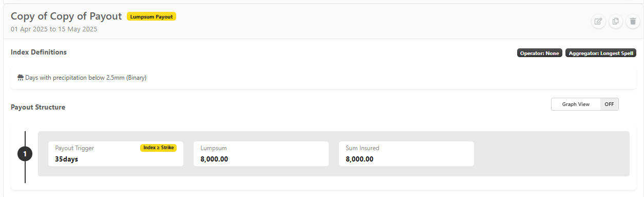Click the Copy of Copy of Payout title
Viewport: 644px width, 197px height.
coord(66,16)
